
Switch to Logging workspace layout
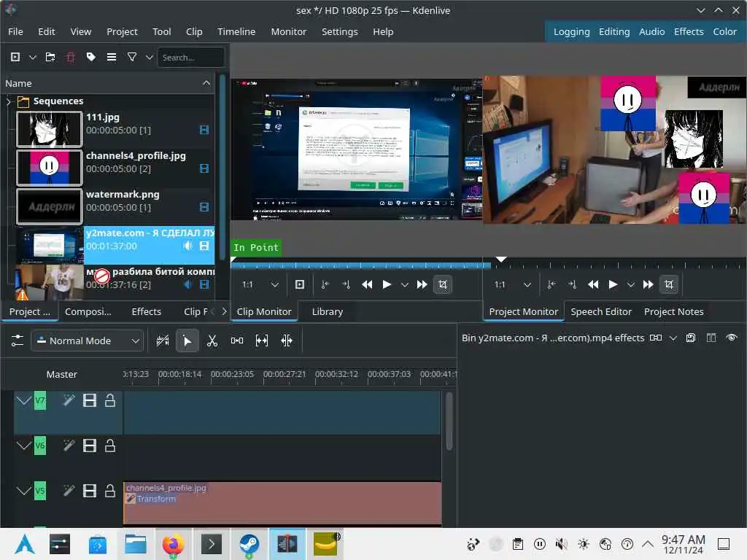pos(571,31)
